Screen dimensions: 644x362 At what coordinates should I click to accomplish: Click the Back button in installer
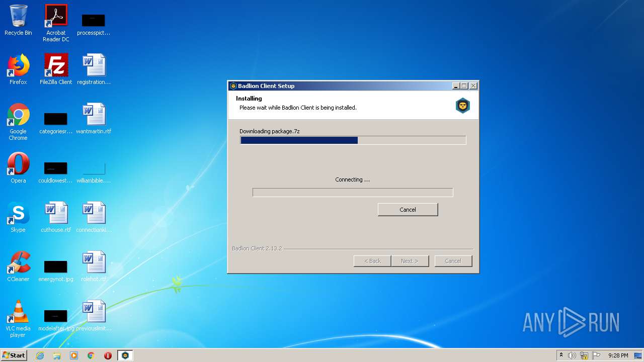tap(372, 261)
